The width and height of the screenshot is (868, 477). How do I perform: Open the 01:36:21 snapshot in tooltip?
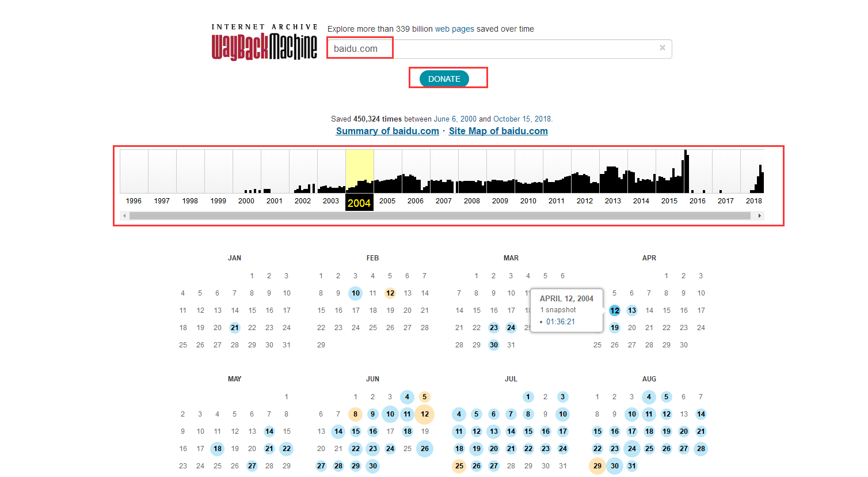click(560, 322)
